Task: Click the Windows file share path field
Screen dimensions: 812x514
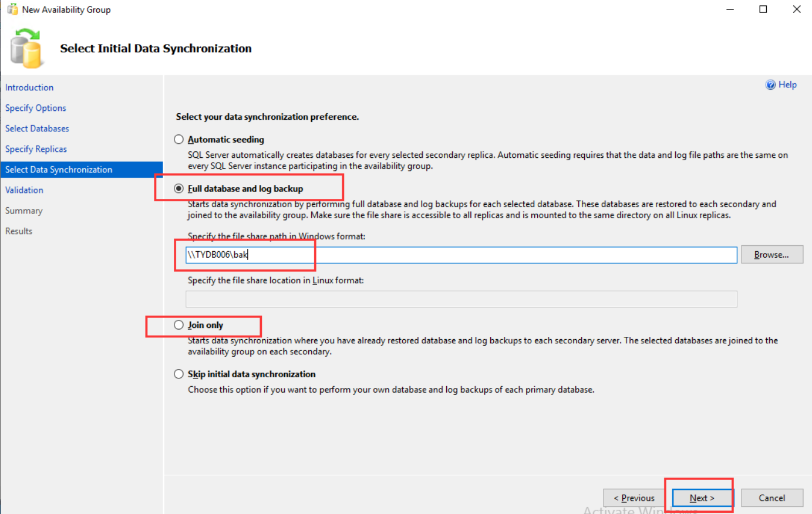Action: click(x=461, y=255)
